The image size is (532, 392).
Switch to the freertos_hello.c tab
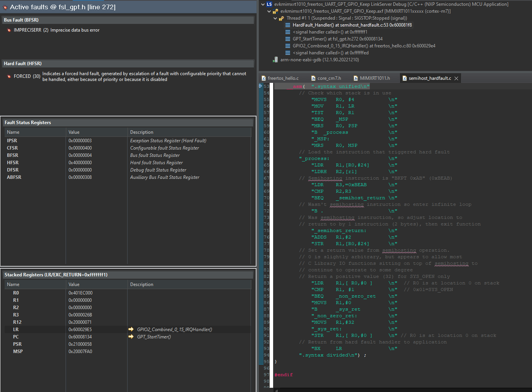(283, 78)
